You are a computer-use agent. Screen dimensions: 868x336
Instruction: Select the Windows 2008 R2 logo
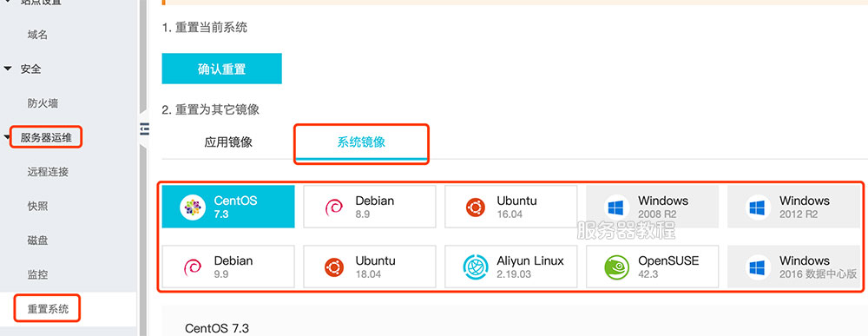point(615,208)
